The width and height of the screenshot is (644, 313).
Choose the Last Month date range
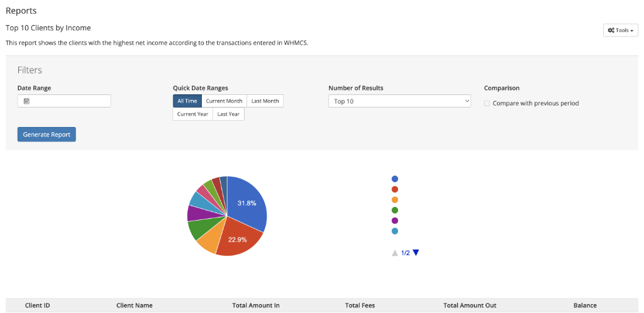coord(265,101)
